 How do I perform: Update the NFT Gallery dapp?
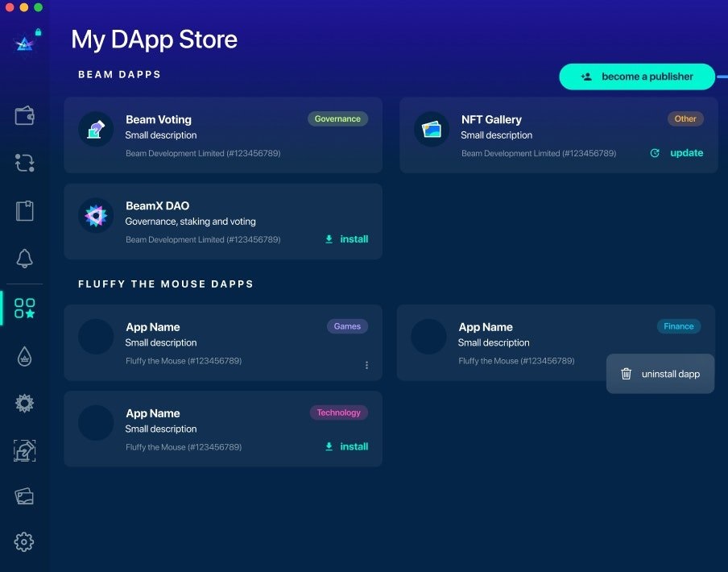coord(677,153)
